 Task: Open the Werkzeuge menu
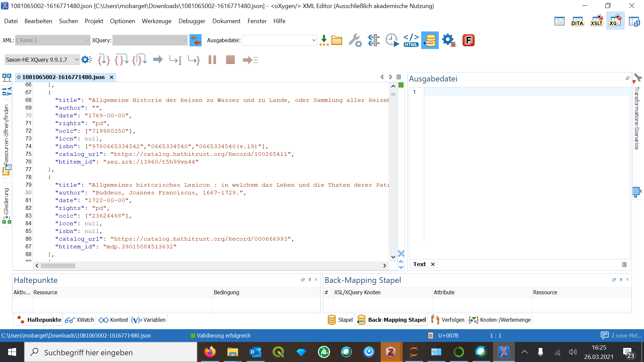156,21
